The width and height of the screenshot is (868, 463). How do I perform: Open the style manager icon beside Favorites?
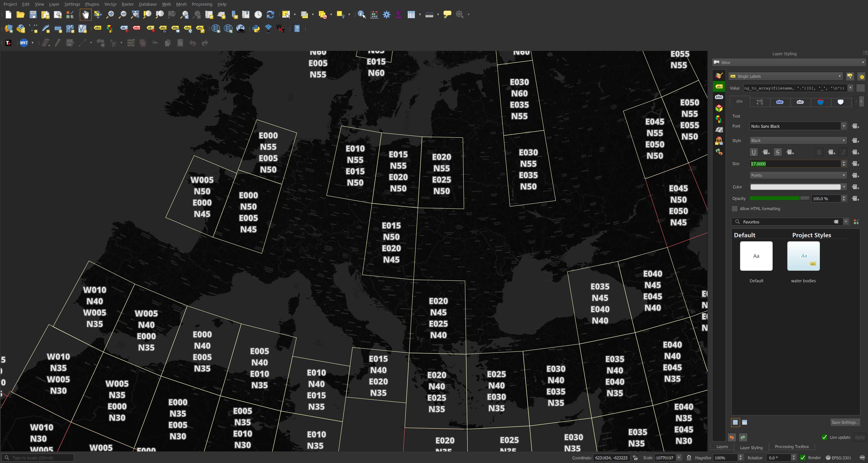tap(856, 222)
